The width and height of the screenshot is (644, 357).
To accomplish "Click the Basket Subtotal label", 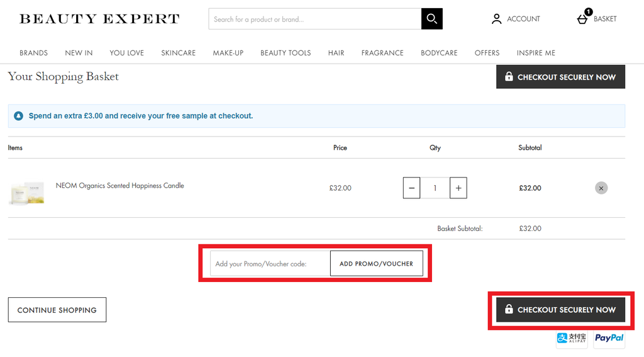I will click(460, 229).
